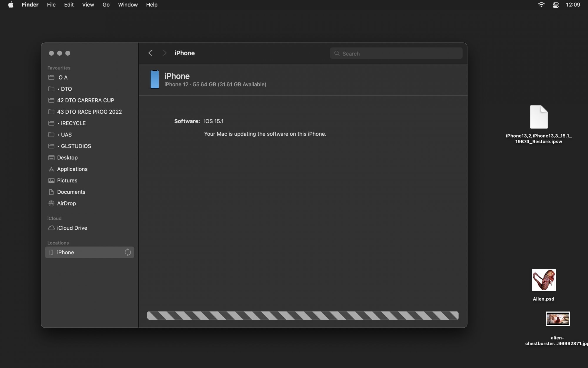Viewport: 588px width, 368px height.
Task: Click the sync spinner beside iPhone
Action: click(128, 252)
